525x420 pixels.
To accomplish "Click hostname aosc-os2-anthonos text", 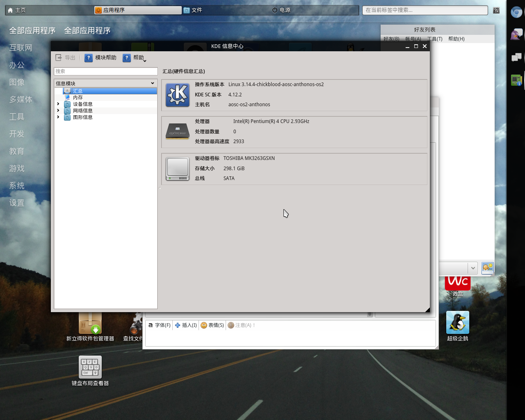I will pyautogui.click(x=249, y=105).
